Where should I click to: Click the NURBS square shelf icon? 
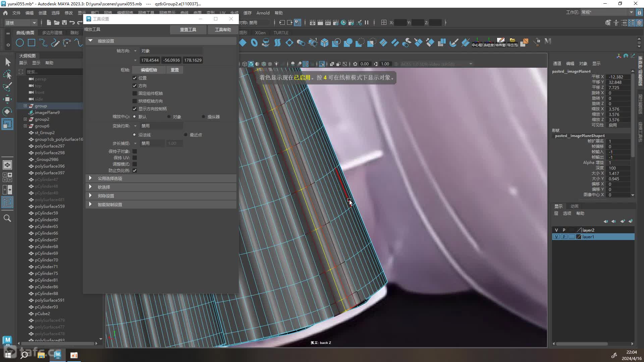pos(32,43)
